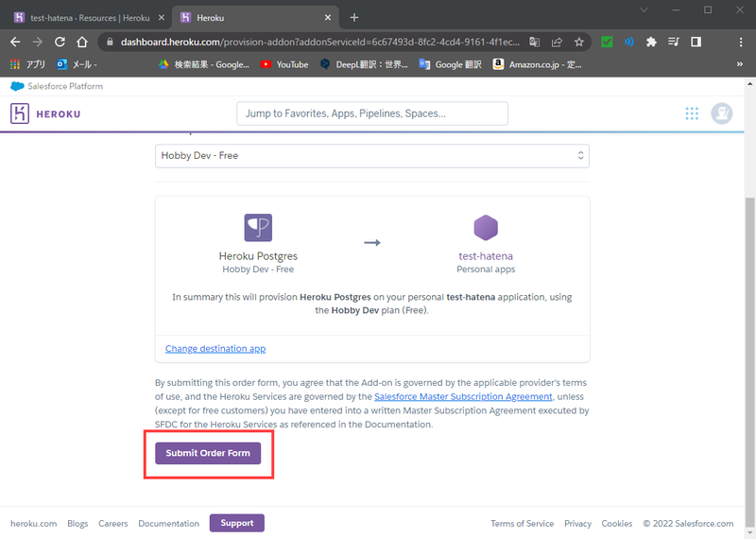Click the padlock site info icon
Screen dimensions: 756x539
(110, 42)
